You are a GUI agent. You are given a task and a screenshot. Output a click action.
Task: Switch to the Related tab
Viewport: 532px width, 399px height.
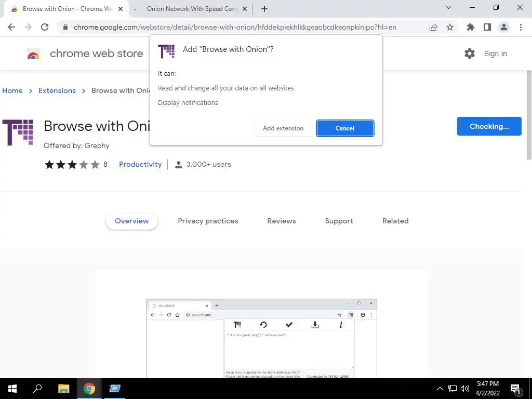[395, 221]
